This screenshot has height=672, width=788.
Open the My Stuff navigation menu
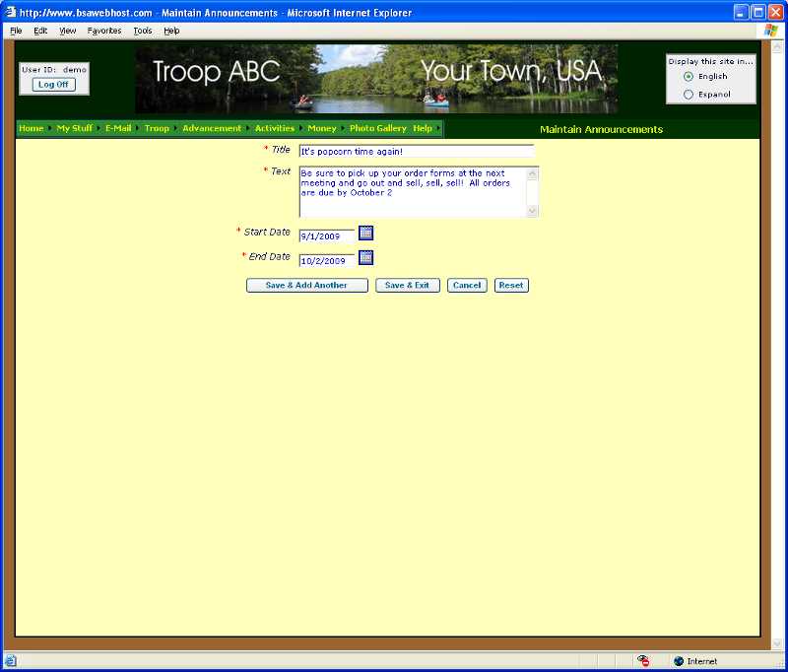pyautogui.click(x=75, y=129)
